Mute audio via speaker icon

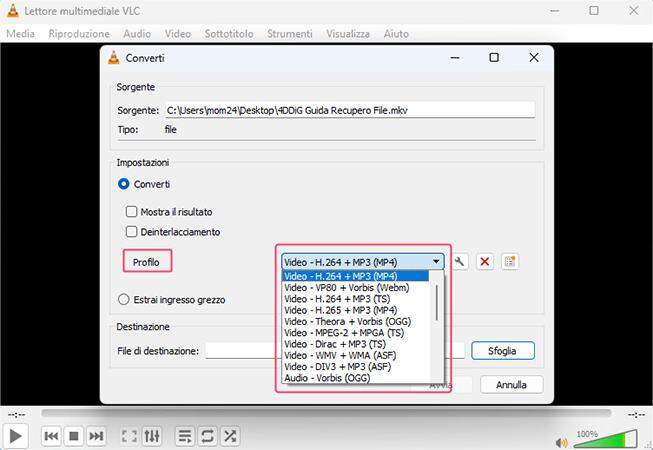[x=562, y=443]
